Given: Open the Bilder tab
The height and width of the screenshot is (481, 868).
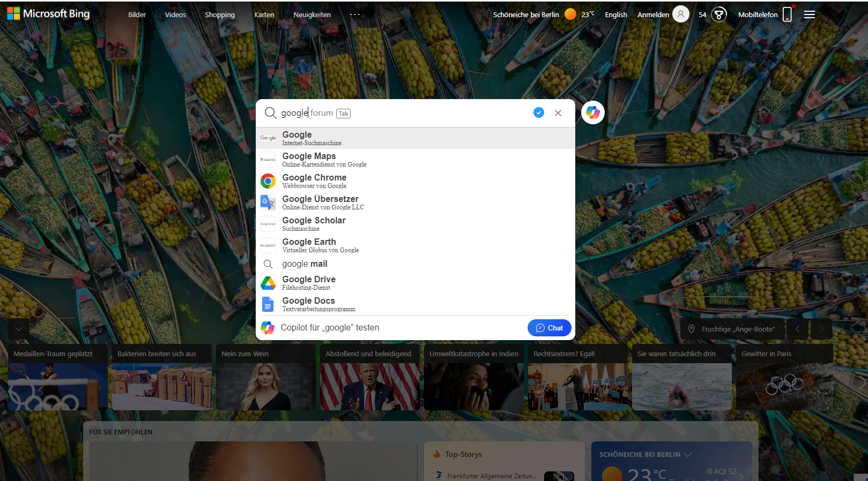Looking at the screenshot, I should tap(137, 14).
